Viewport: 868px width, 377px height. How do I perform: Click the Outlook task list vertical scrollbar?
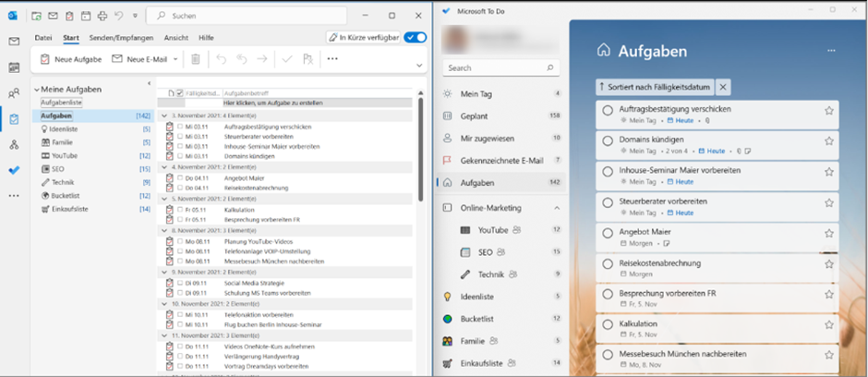click(420, 150)
